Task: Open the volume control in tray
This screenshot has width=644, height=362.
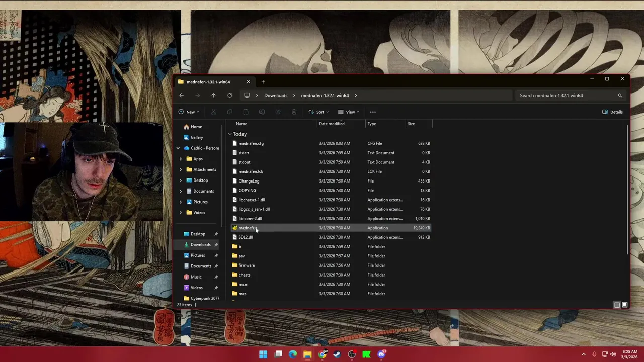Action: click(613, 354)
